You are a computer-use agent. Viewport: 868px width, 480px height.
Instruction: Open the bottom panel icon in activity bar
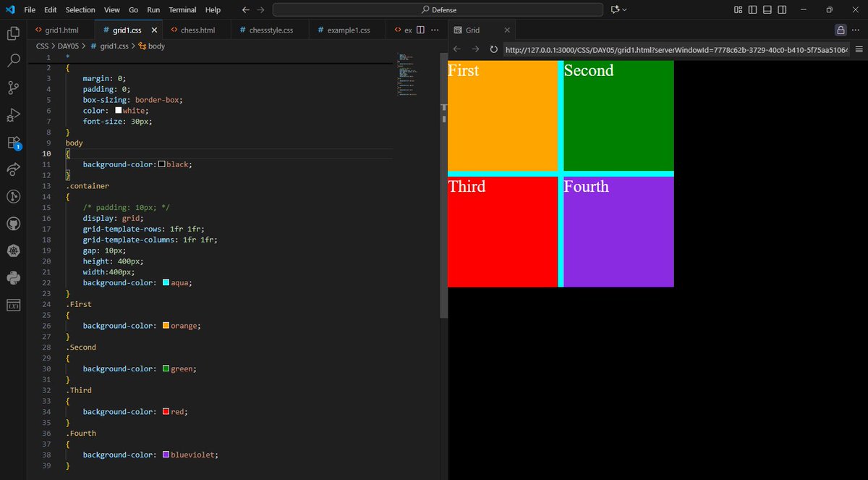tap(13, 305)
